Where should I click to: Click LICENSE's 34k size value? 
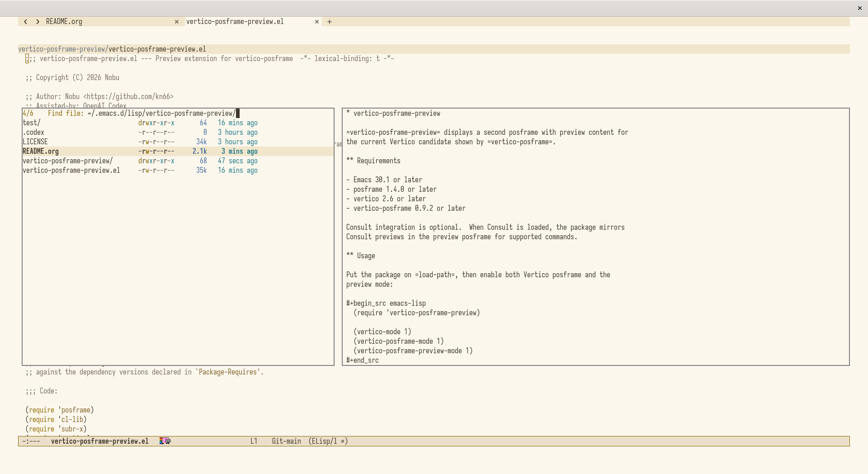202,142
